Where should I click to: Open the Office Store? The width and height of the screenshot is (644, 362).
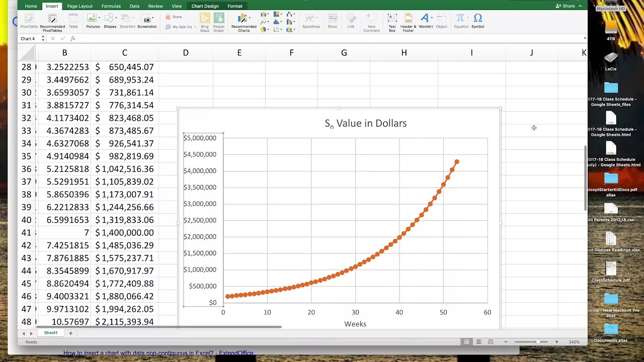click(174, 17)
